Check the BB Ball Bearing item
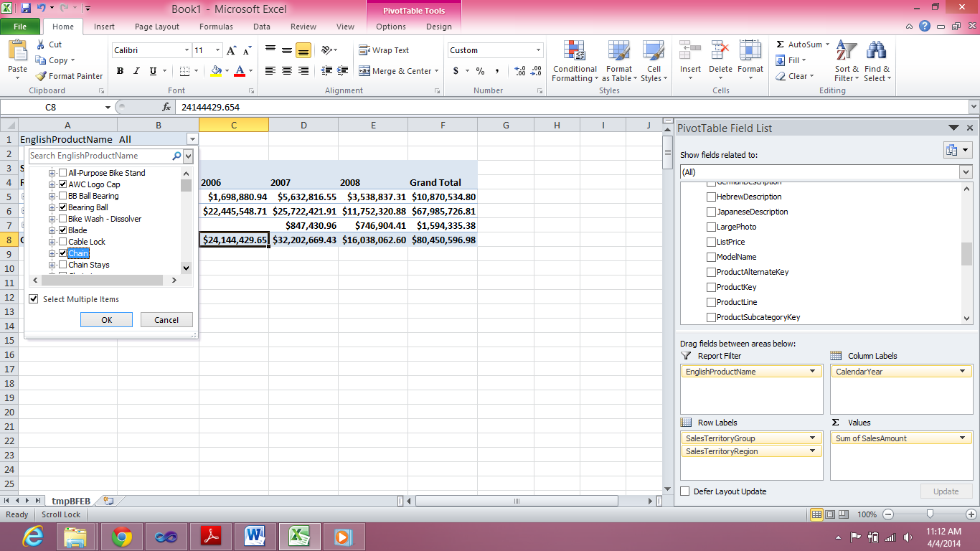The width and height of the screenshot is (980, 551). (x=63, y=196)
